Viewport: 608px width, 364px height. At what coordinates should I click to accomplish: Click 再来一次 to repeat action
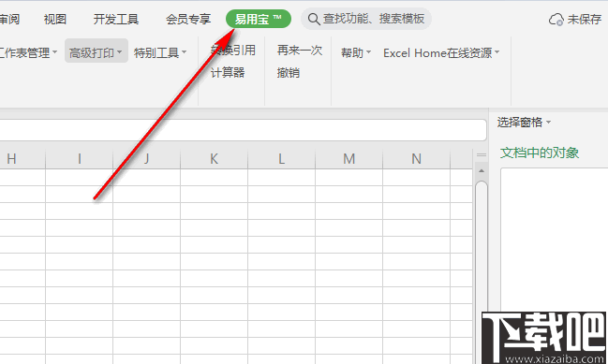[x=300, y=50]
